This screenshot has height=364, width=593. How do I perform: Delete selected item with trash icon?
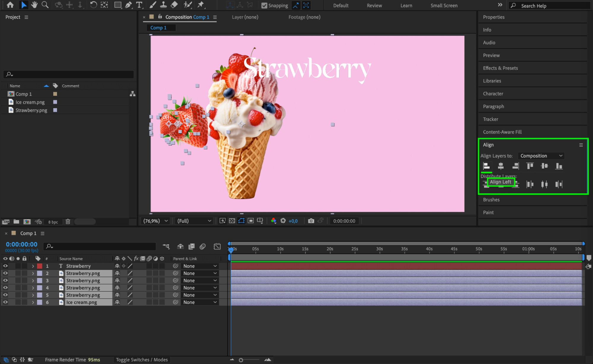click(x=68, y=222)
